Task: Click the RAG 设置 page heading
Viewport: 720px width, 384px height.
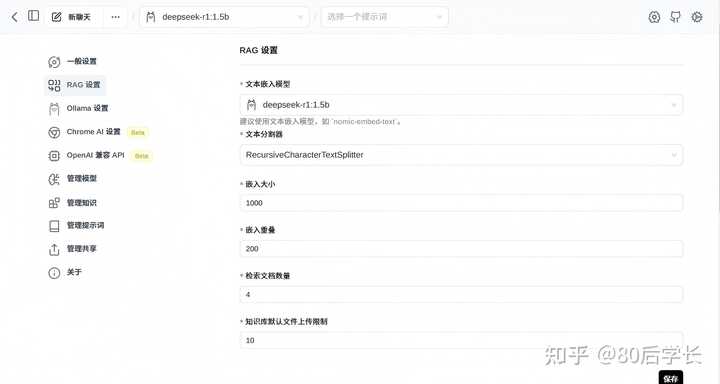Action: click(259, 51)
